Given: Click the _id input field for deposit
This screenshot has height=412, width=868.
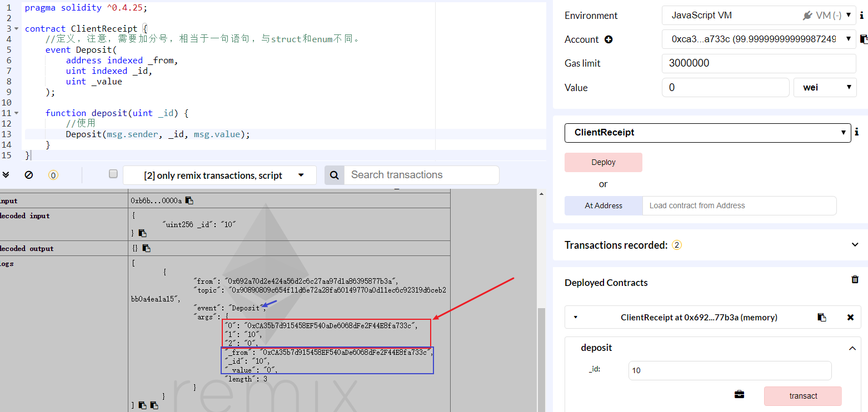Looking at the screenshot, I should pos(730,370).
